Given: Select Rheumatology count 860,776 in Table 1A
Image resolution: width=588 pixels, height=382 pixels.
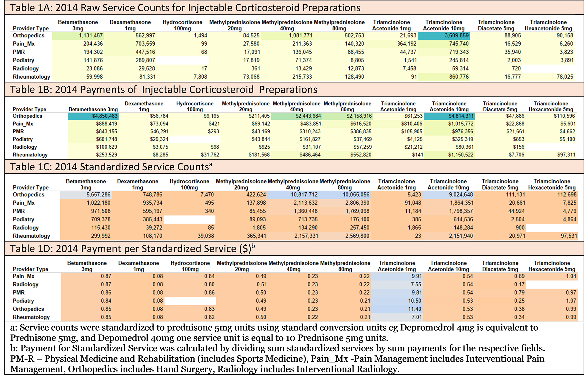Looking at the screenshot, I should tap(459, 77).
